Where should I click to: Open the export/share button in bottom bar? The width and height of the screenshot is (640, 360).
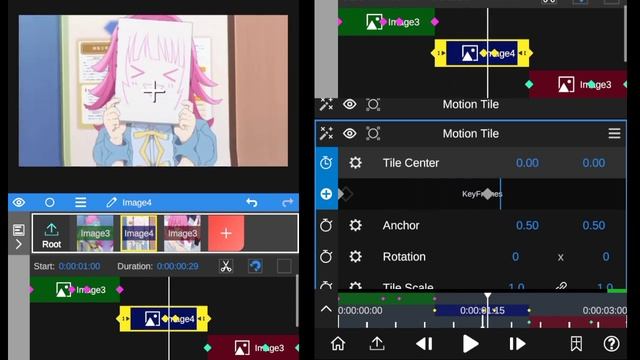point(377,344)
